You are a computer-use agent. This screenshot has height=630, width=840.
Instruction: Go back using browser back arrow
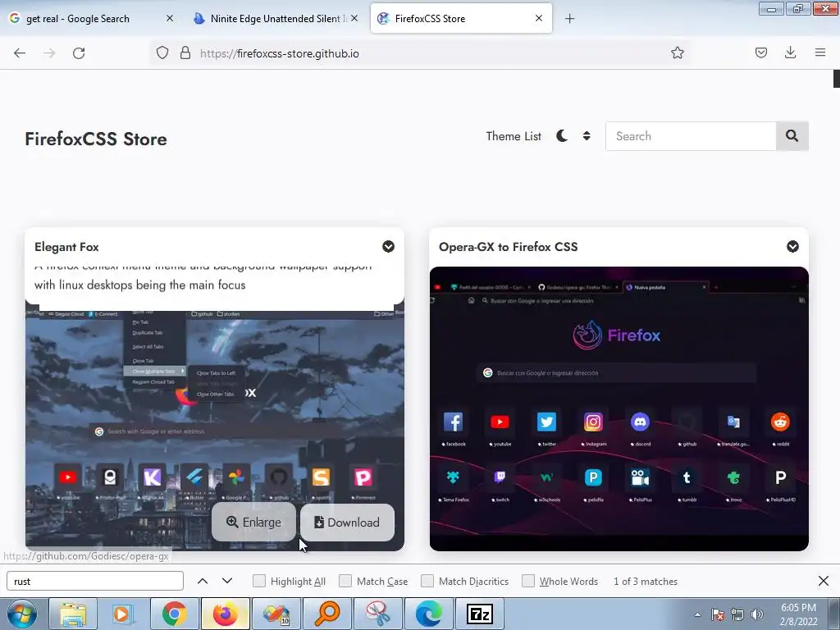coord(20,53)
